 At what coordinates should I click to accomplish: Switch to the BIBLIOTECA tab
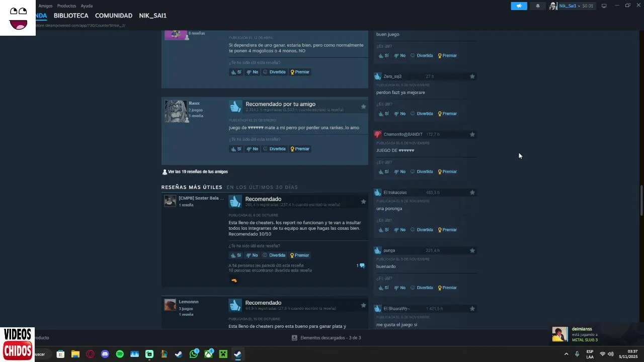(71, 16)
